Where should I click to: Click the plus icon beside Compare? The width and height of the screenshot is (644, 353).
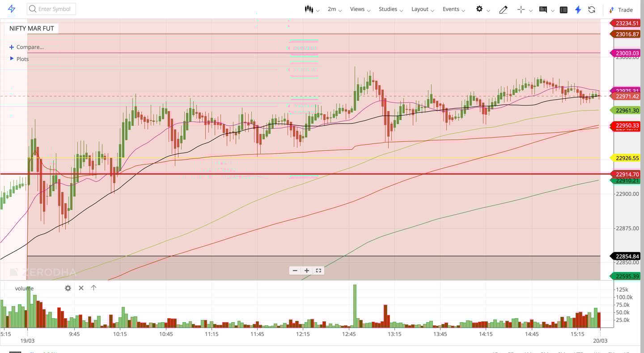click(x=12, y=47)
